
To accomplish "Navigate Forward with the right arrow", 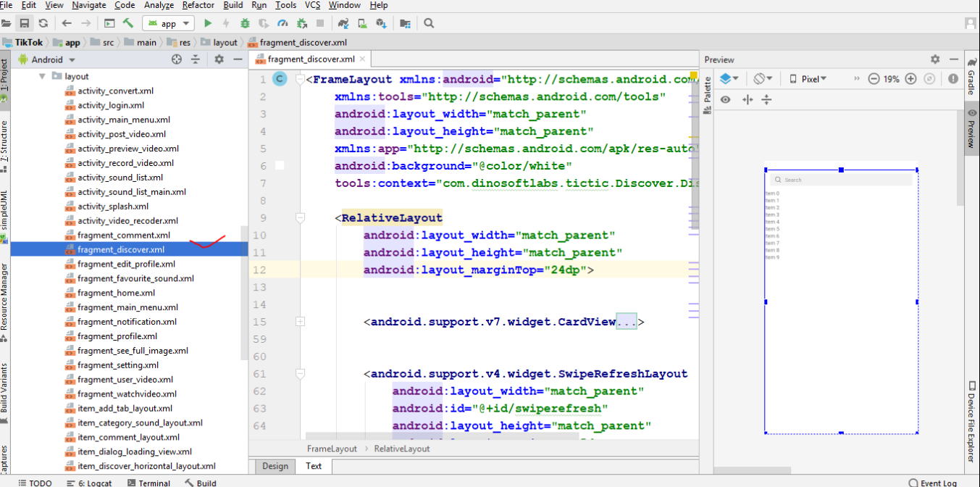I will click(86, 23).
